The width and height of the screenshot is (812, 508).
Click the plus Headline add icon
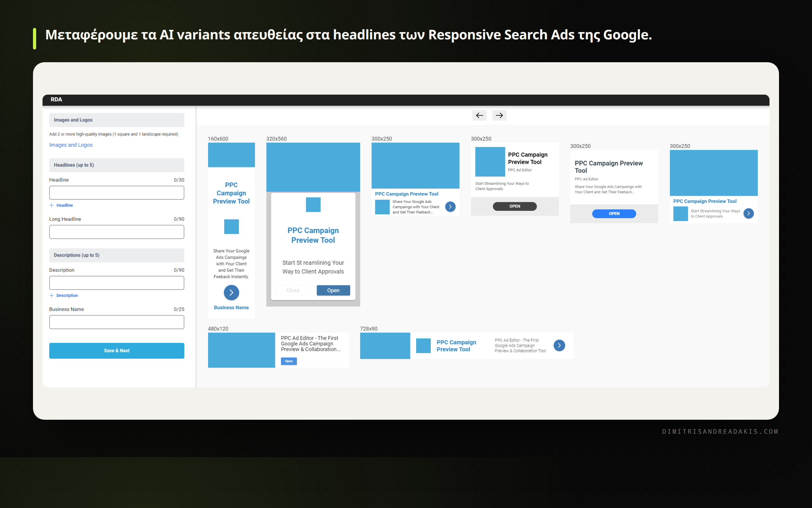pyautogui.click(x=52, y=205)
